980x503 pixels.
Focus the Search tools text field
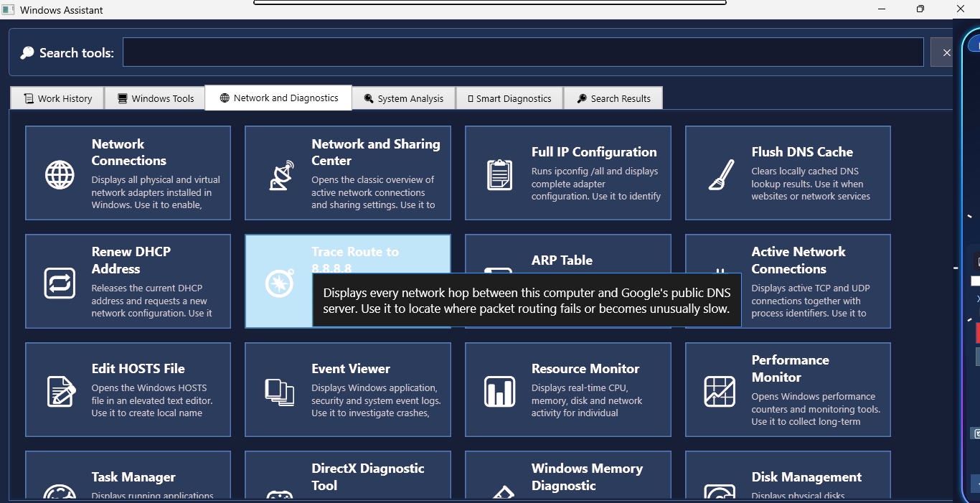pyautogui.click(x=523, y=52)
